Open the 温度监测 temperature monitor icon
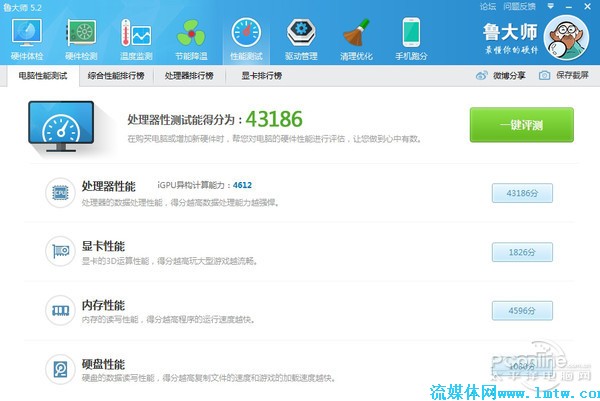 (x=136, y=37)
